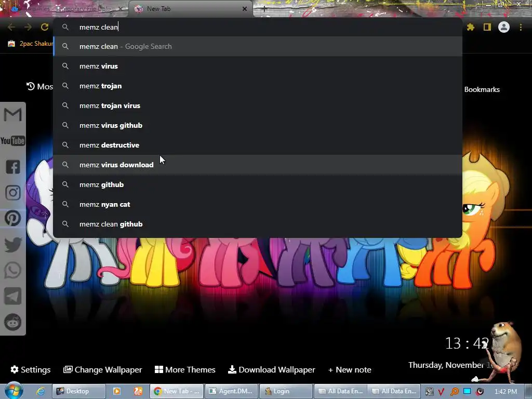Viewport: 532px width, 399px height.
Task: Open the YouTube sidebar shortcut
Action: pos(13,140)
